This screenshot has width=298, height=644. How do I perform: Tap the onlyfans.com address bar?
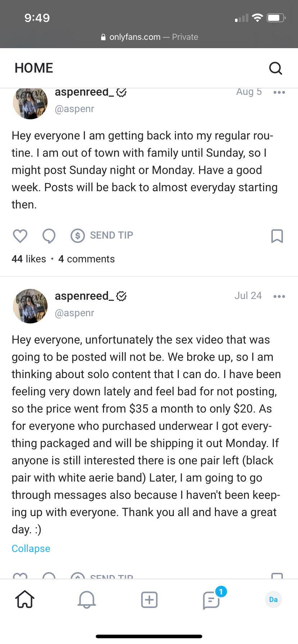coord(149,37)
